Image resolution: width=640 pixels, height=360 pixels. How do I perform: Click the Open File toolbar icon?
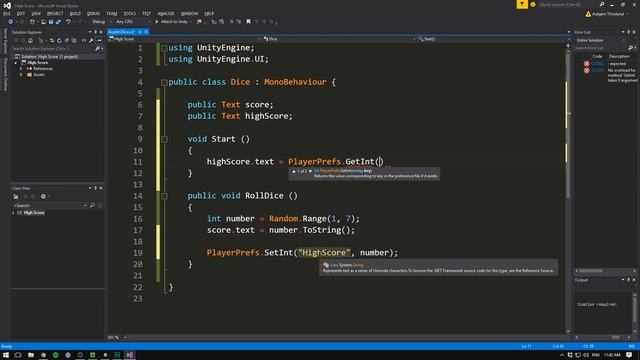(x=43, y=22)
